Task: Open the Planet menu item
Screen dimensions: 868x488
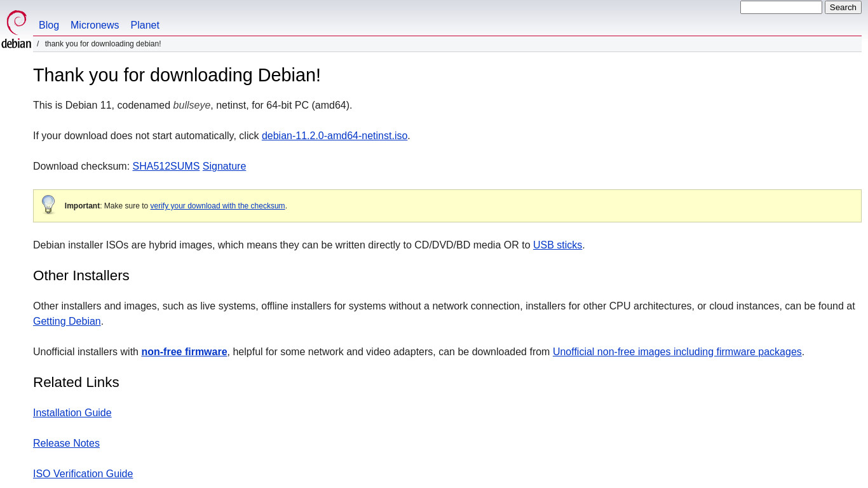Action: click(145, 25)
